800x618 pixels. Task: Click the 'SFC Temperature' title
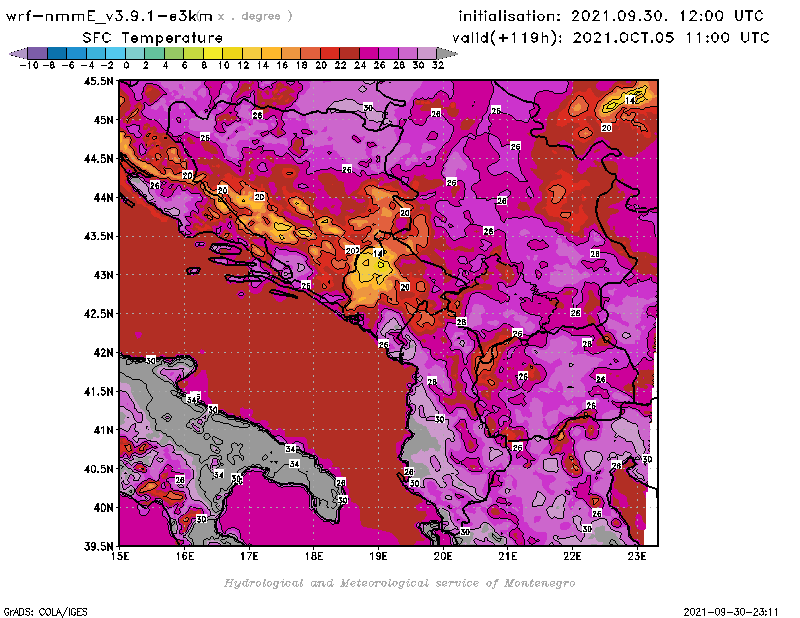point(153,38)
